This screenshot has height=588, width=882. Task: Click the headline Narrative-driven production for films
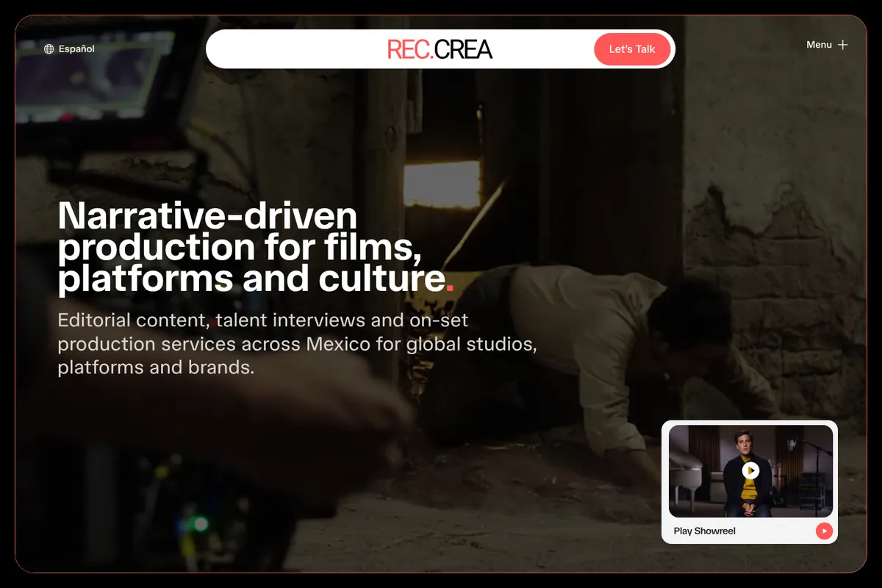pyautogui.click(x=255, y=248)
